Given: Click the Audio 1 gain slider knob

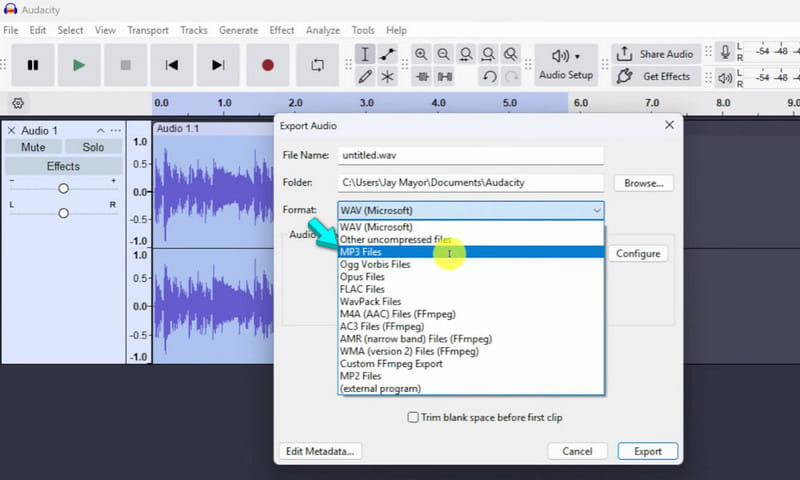Looking at the screenshot, I should point(63,189).
